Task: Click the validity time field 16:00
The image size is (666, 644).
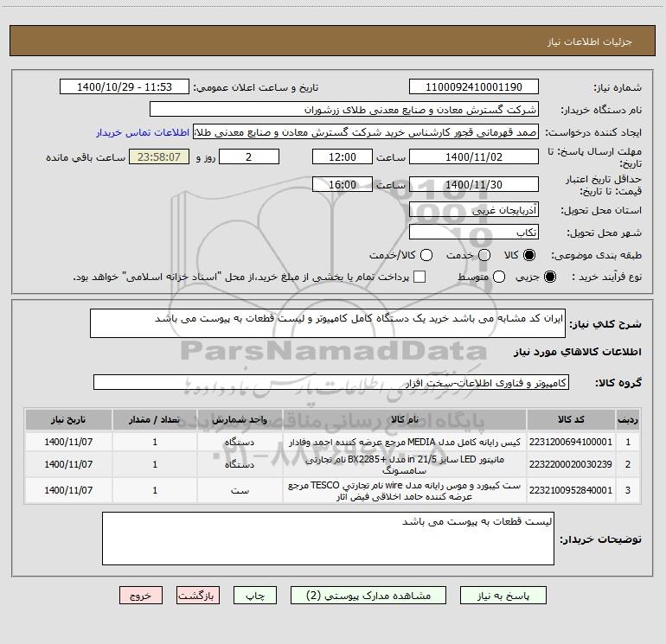Action: coord(343,184)
